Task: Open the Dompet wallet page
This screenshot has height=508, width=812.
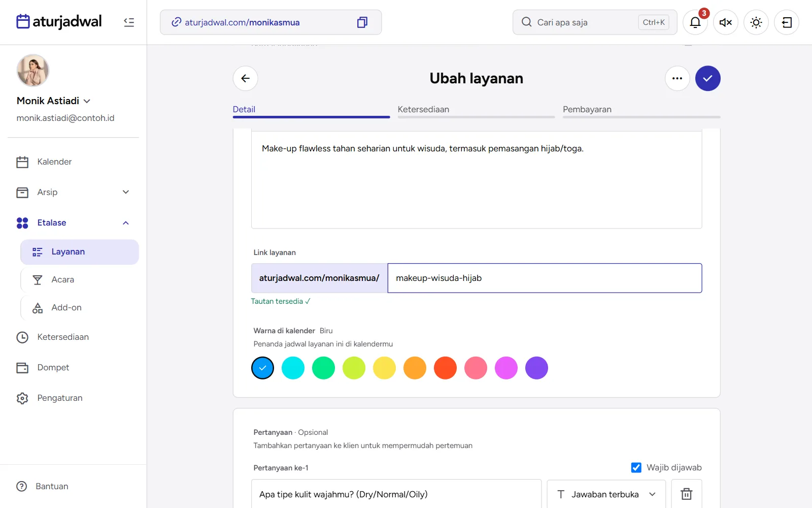Action: [x=73, y=368]
